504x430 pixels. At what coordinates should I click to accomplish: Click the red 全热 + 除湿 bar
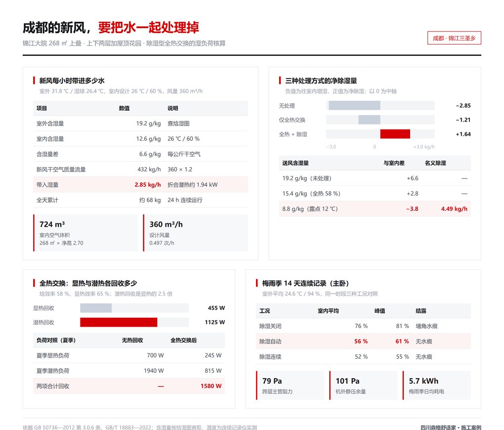click(x=395, y=134)
